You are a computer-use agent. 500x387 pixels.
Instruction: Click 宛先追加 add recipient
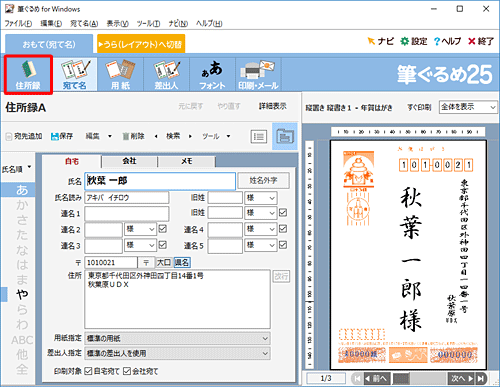pos(24,136)
